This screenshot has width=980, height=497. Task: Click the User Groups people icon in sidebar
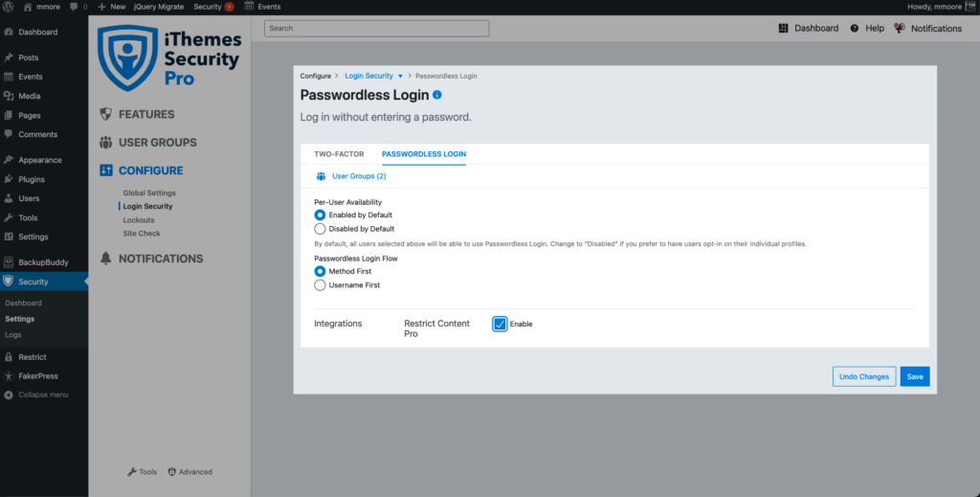point(105,143)
